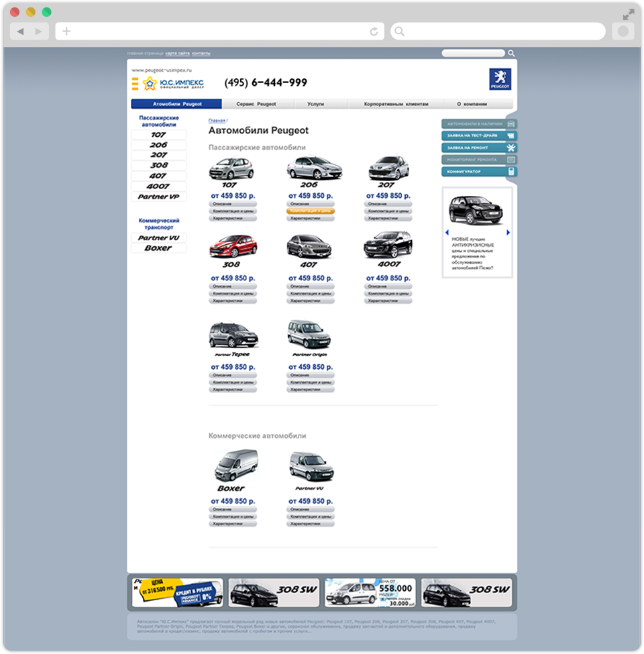Click the browser search bar magnifier
Image resolution: width=644 pixels, height=654 pixels.
click(399, 32)
